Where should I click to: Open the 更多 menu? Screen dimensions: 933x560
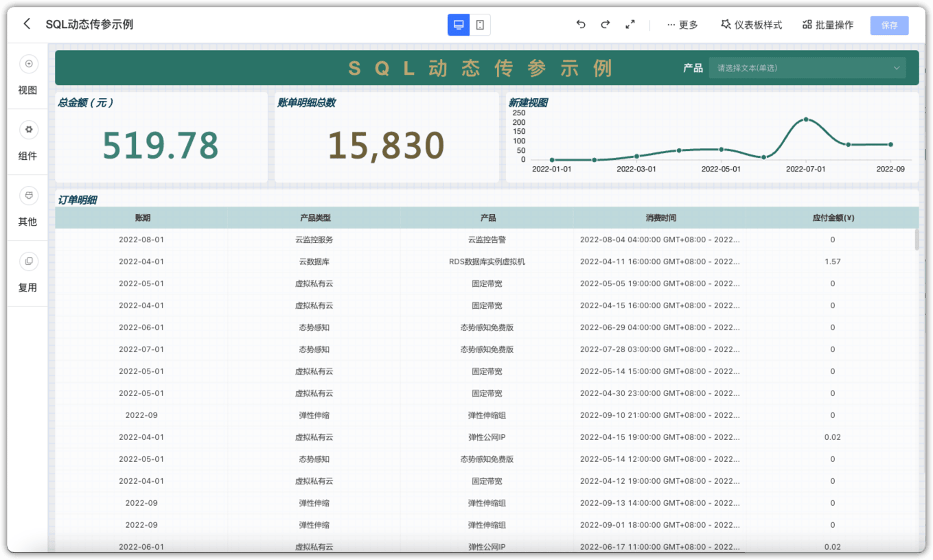tap(682, 25)
